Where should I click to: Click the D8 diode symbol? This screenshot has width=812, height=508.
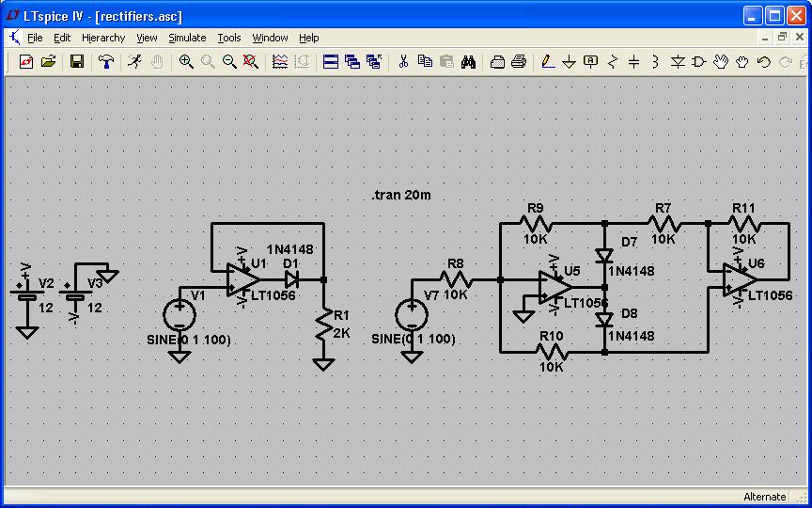click(604, 320)
